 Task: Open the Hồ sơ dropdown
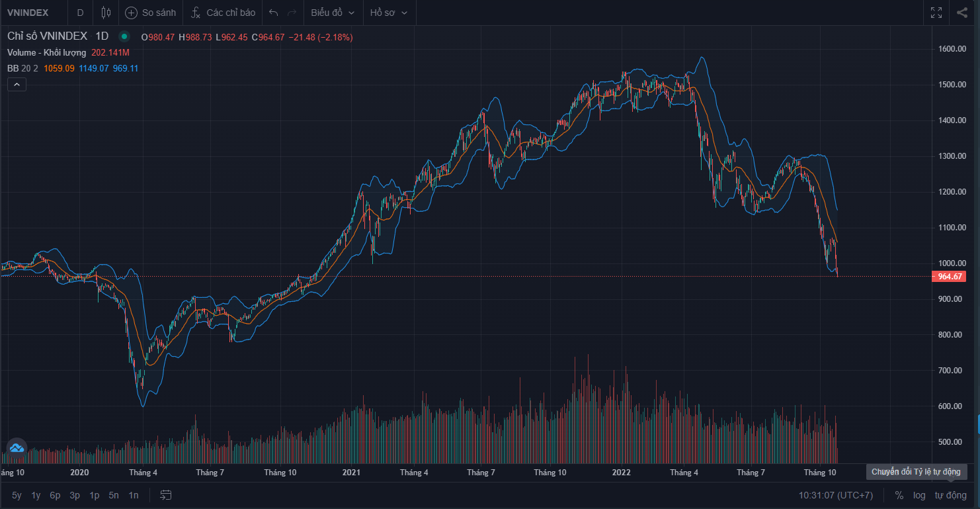click(389, 13)
